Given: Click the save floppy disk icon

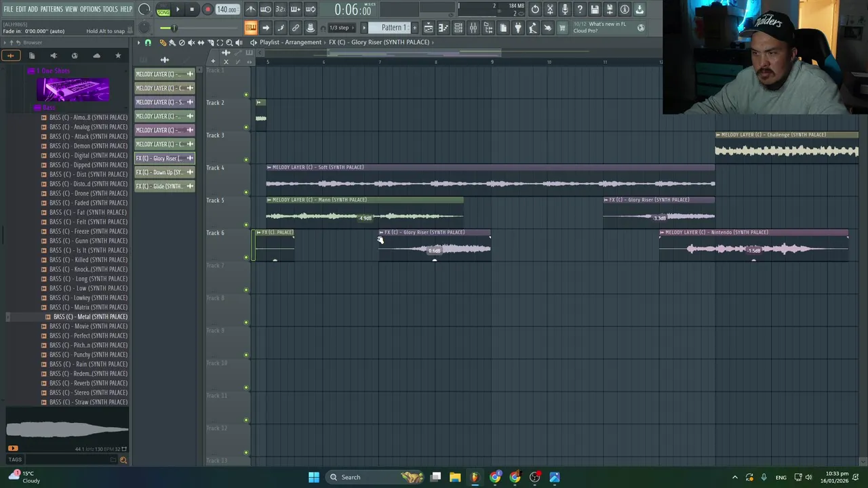Looking at the screenshot, I should (595, 9).
